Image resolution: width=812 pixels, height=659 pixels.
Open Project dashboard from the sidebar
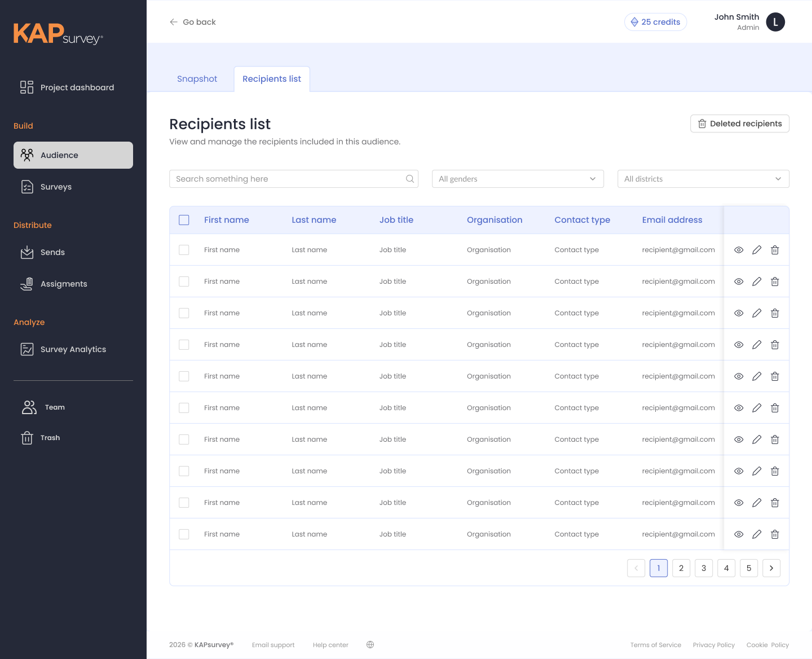tap(73, 87)
